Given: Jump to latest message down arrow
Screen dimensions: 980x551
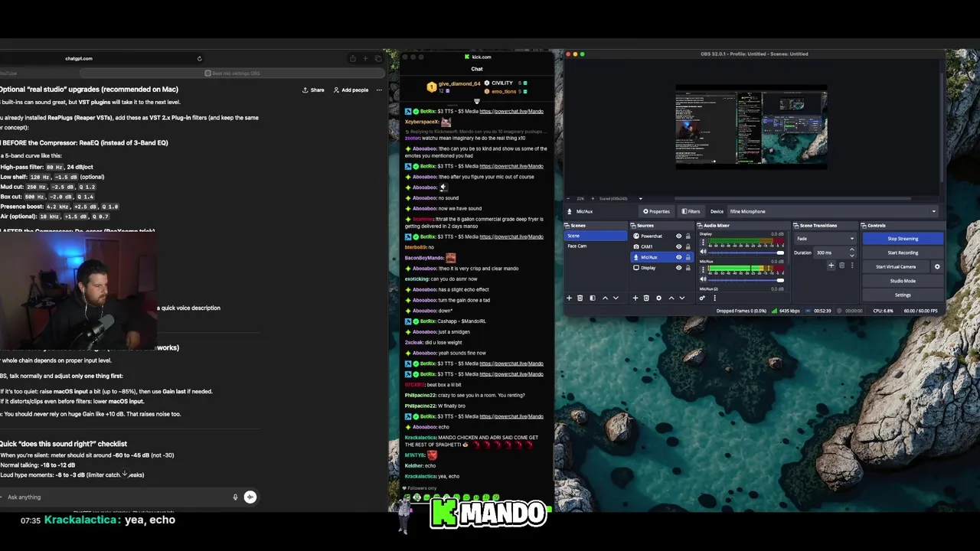Looking at the screenshot, I should (125, 474).
